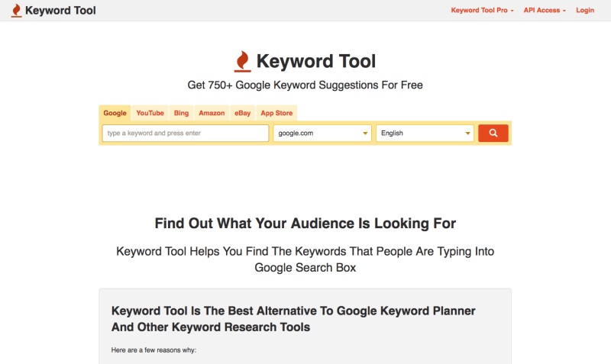The width and height of the screenshot is (611, 364).
Task: Click 'Find Out What Your Audience Is Looking For'
Action: point(305,224)
